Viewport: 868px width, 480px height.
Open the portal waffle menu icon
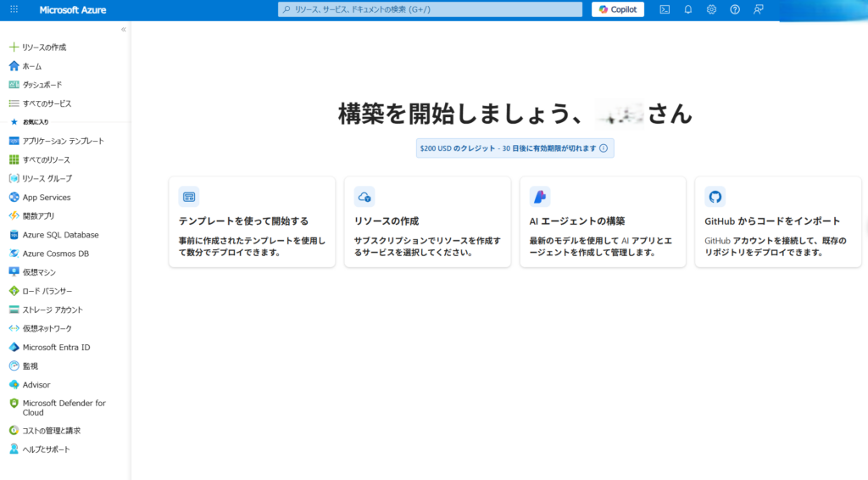[x=14, y=9]
